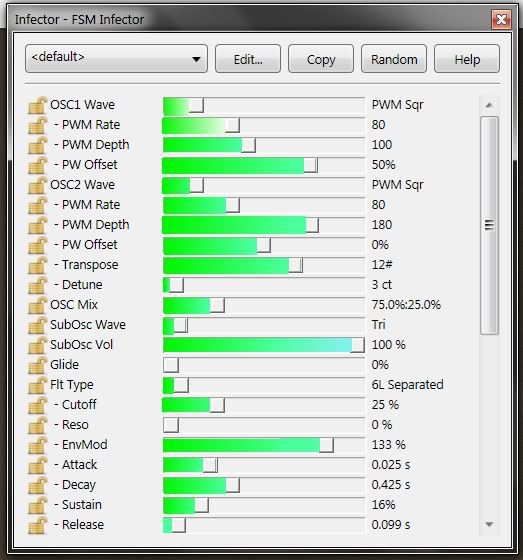Click the padlock icon next to Cutoff
523x560 pixels.
click(x=38, y=405)
